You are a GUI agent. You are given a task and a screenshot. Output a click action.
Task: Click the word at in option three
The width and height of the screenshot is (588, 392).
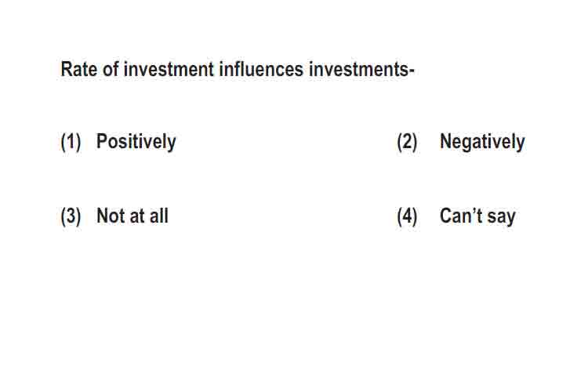point(137,216)
